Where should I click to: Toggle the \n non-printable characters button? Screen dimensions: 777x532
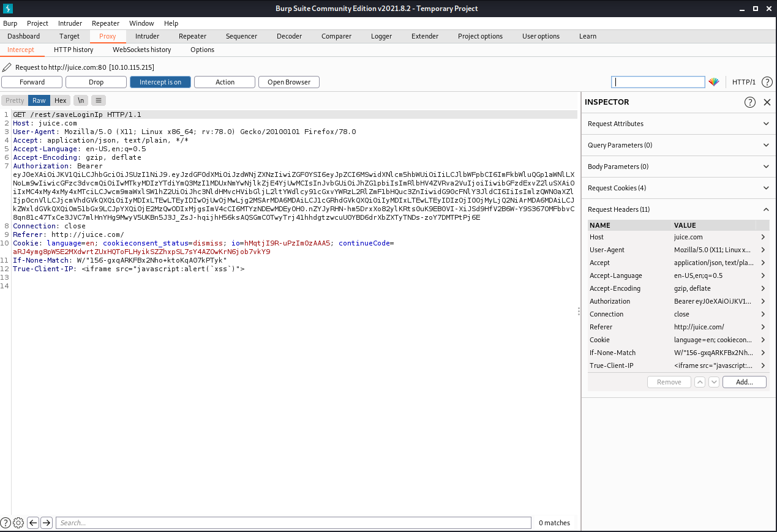(81, 100)
